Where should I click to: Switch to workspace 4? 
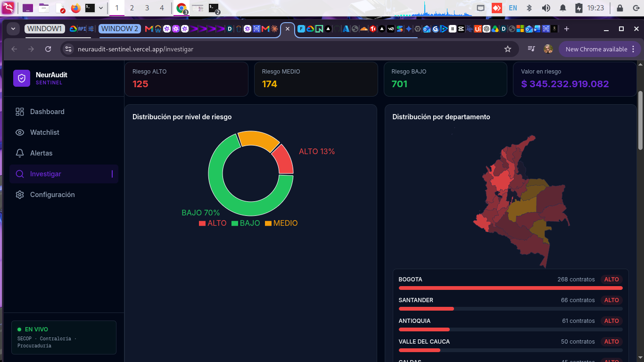[x=162, y=8]
